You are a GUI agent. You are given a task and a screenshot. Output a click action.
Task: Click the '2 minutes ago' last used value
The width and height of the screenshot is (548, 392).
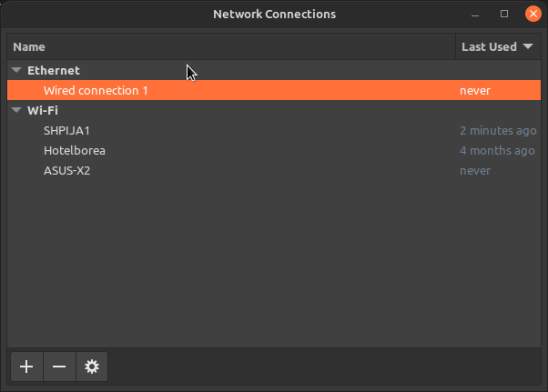pyautogui.click(x=498, y=131)
